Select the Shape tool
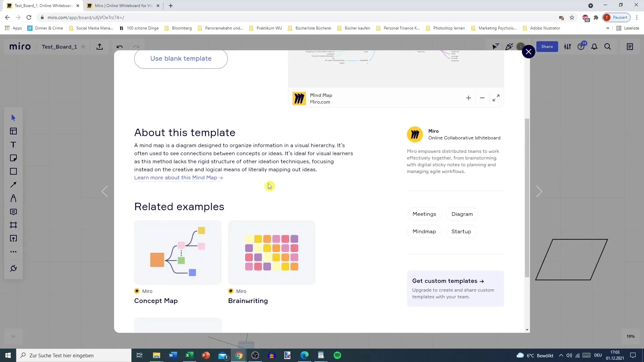The image size is (644, 362). coord(13,171)
